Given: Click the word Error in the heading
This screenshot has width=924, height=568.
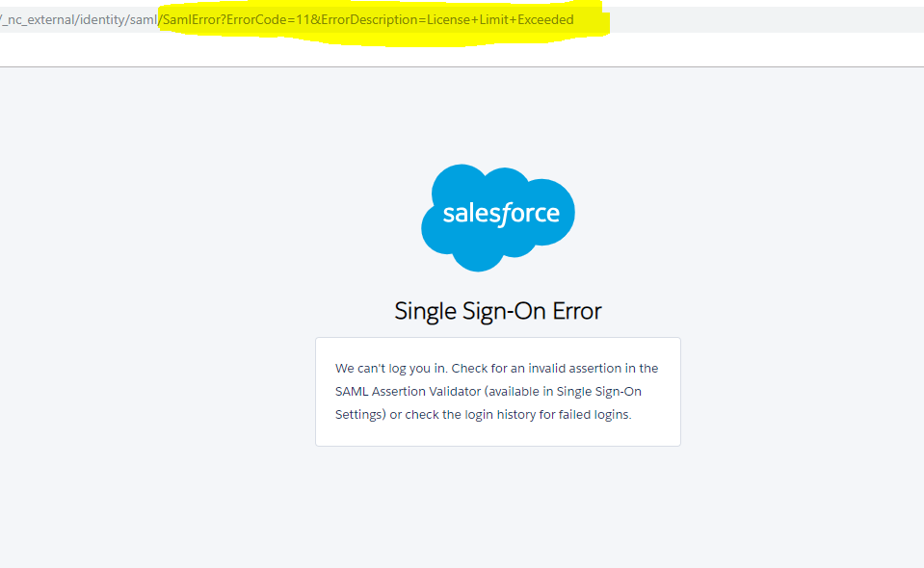Looking at the screenshot, I should coord(577,311).
